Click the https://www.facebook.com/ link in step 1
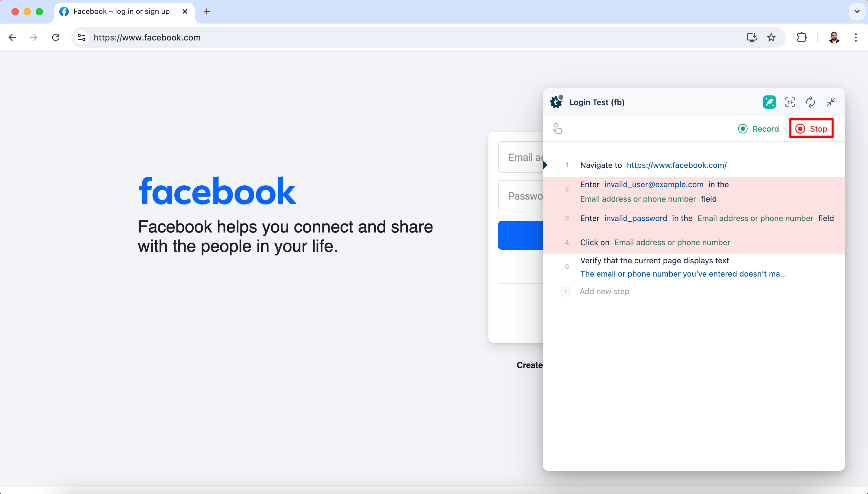This screenshot has width=868, height=494. [676, 165]
